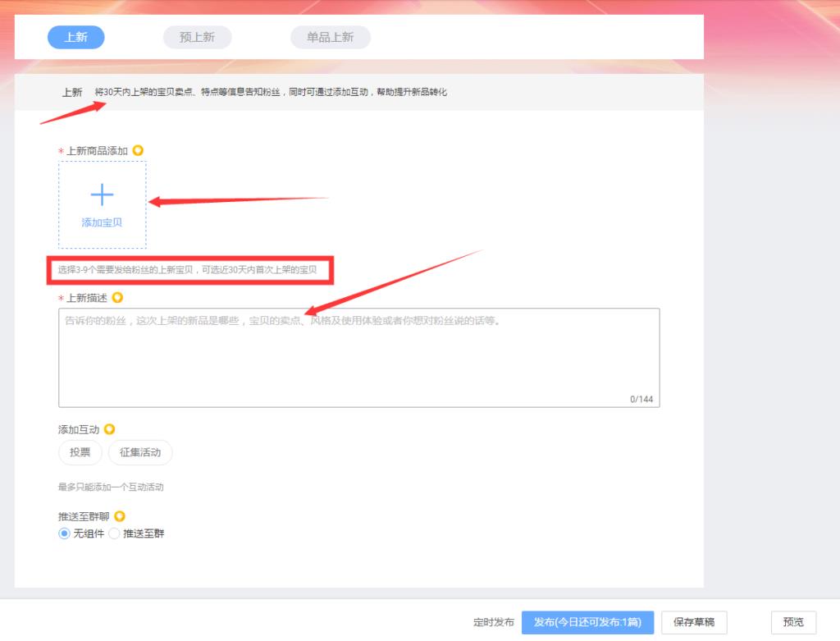Click the 将30天内上架的宝贝卖点 description text
The width and height of the screenshot is (840, 641).
271,92
